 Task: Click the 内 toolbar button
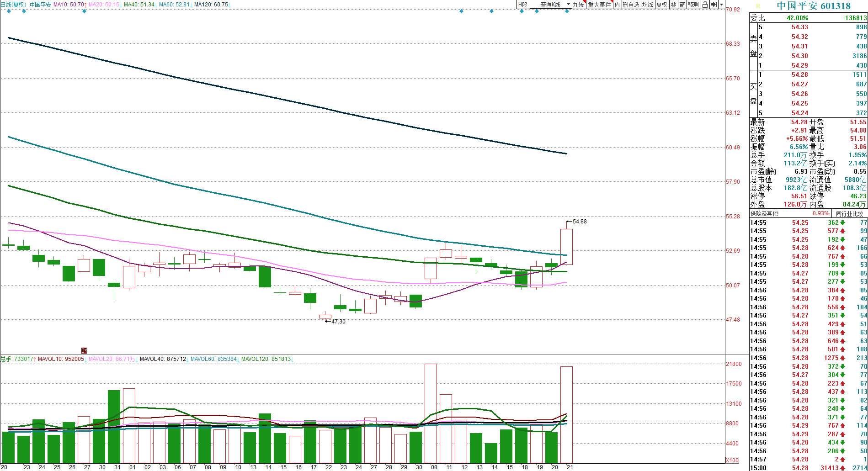click(x=617, y=5)
